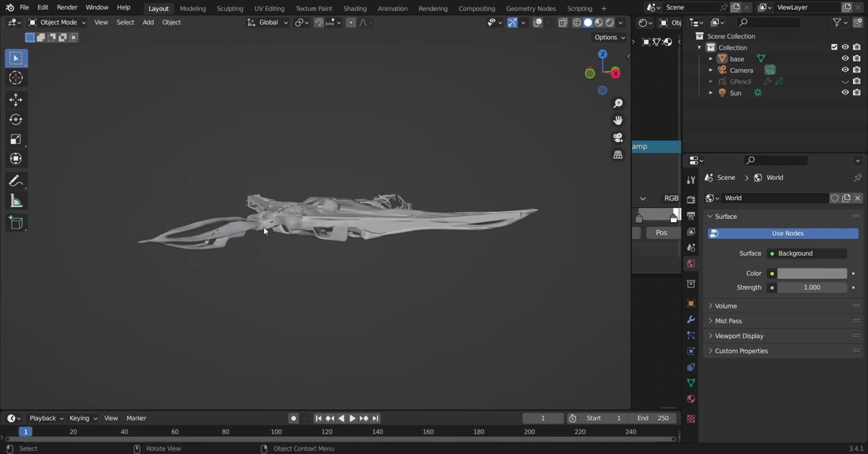
Task: Switch to the Shading workspace tab
Action: 354,8
